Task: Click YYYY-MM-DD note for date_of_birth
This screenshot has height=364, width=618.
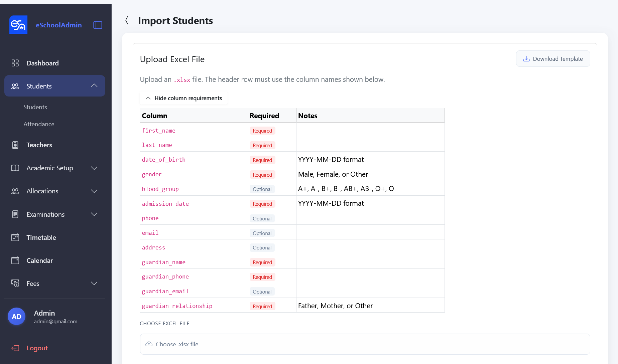Action: 331,160
